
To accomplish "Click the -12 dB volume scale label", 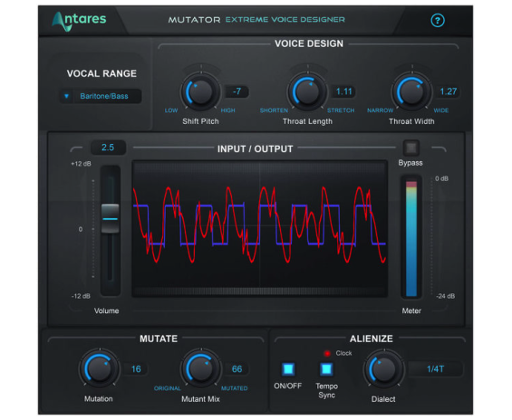I will tap(81, 296).
